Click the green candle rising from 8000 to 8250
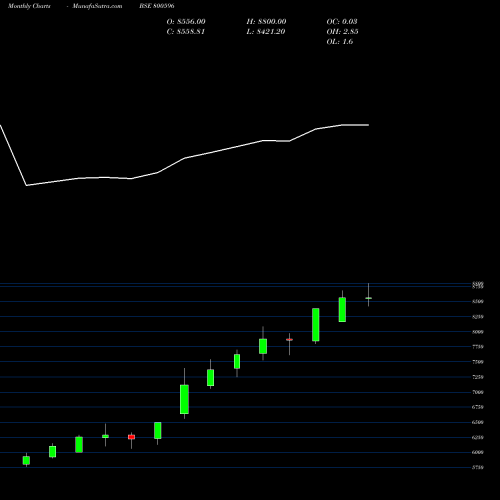Image resolution: width=500 pixels, height=500 pixels. coord(316,325)
